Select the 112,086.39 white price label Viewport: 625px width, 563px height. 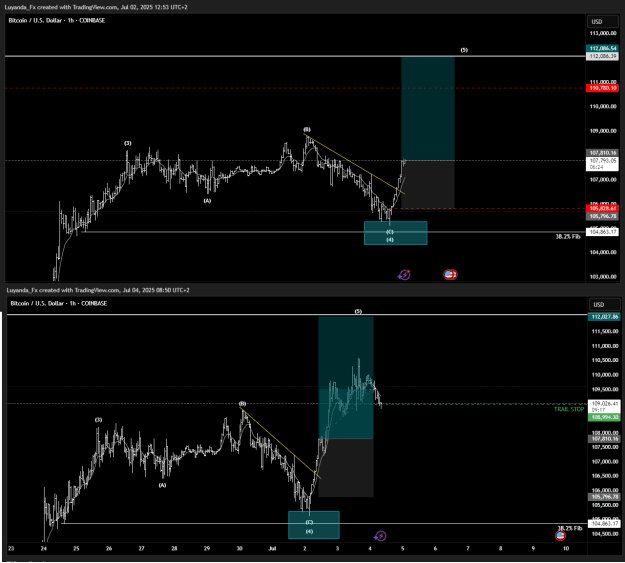(x=602, y=56)
